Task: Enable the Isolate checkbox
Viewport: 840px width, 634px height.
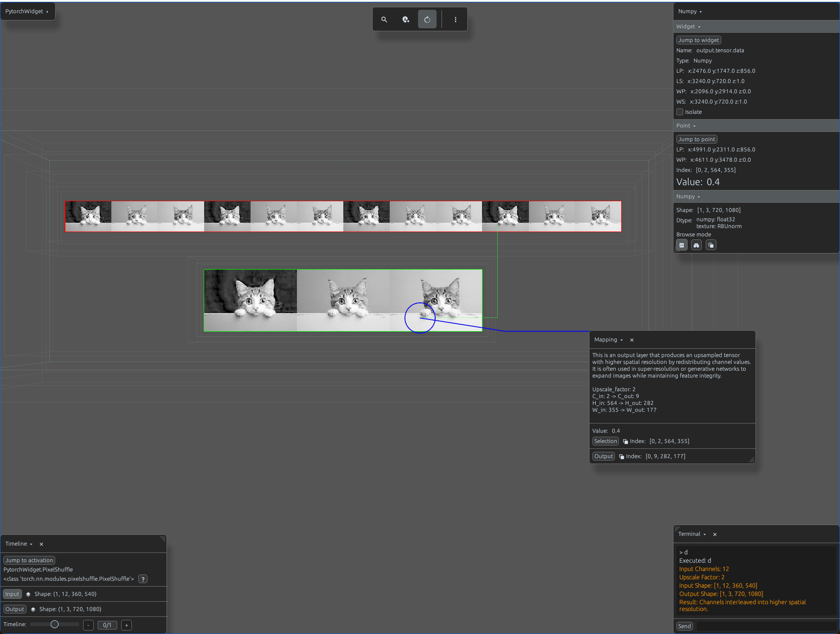Action: [680, 112]
